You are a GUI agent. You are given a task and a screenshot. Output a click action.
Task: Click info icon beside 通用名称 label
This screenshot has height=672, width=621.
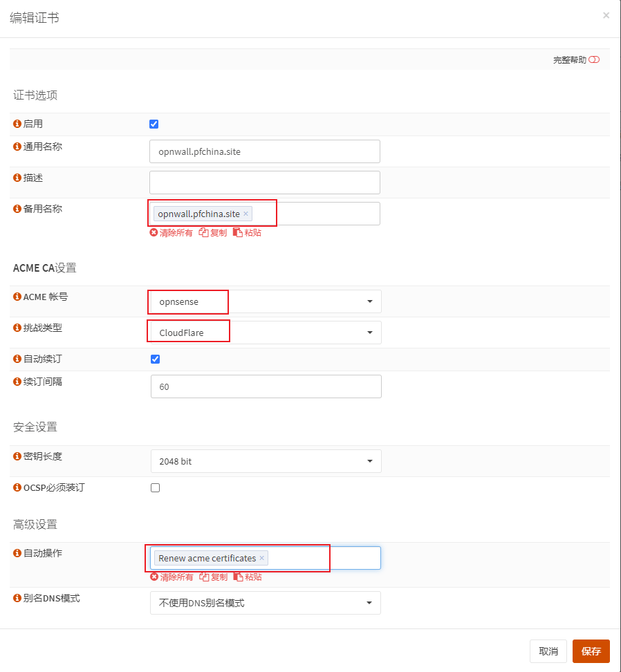pyautogui.click(x=17, y=147)
